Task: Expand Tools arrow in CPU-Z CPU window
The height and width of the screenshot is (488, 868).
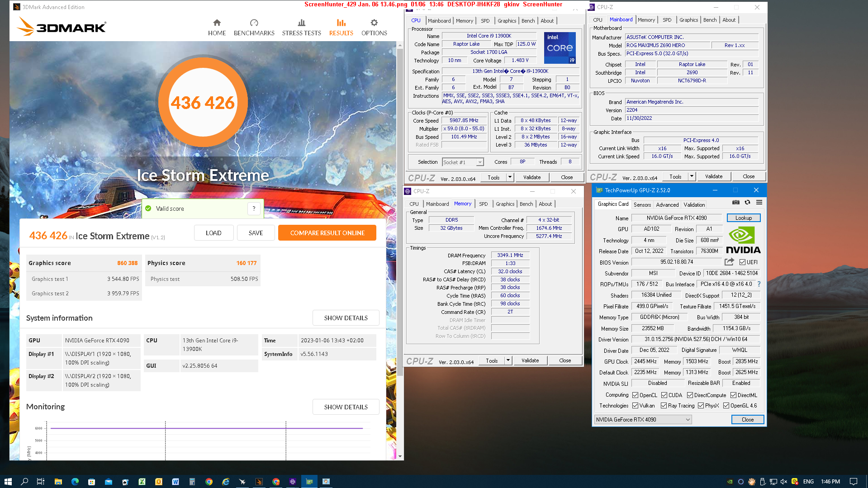Action: [510, 177]
